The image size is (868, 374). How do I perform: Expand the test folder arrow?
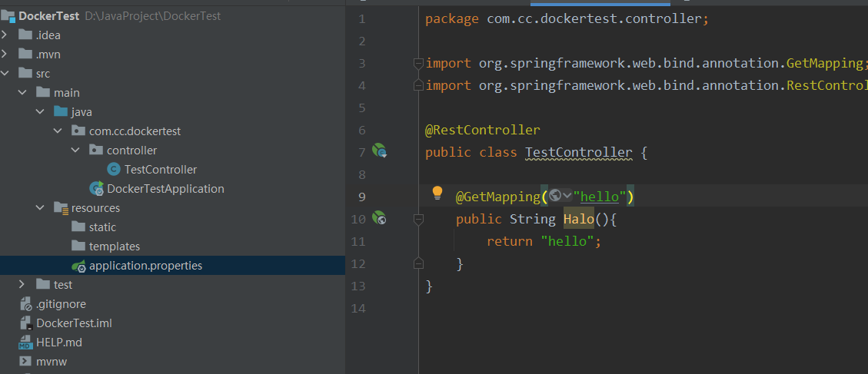tap(22, 284)
